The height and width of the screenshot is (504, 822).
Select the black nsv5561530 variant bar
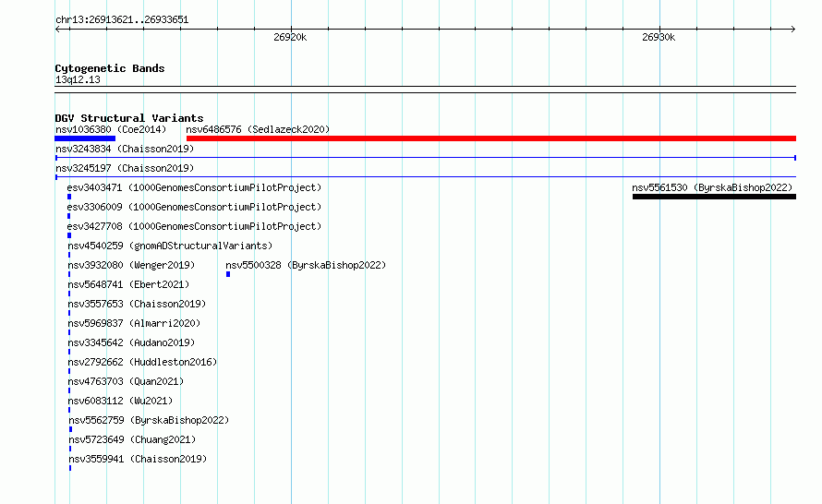click(x=714, y=197)
